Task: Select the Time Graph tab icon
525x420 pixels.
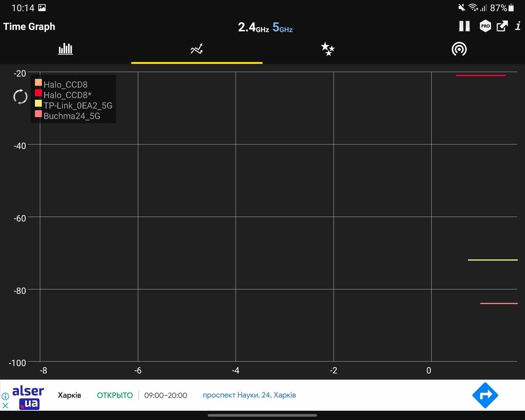Action: tap(196, 49)
